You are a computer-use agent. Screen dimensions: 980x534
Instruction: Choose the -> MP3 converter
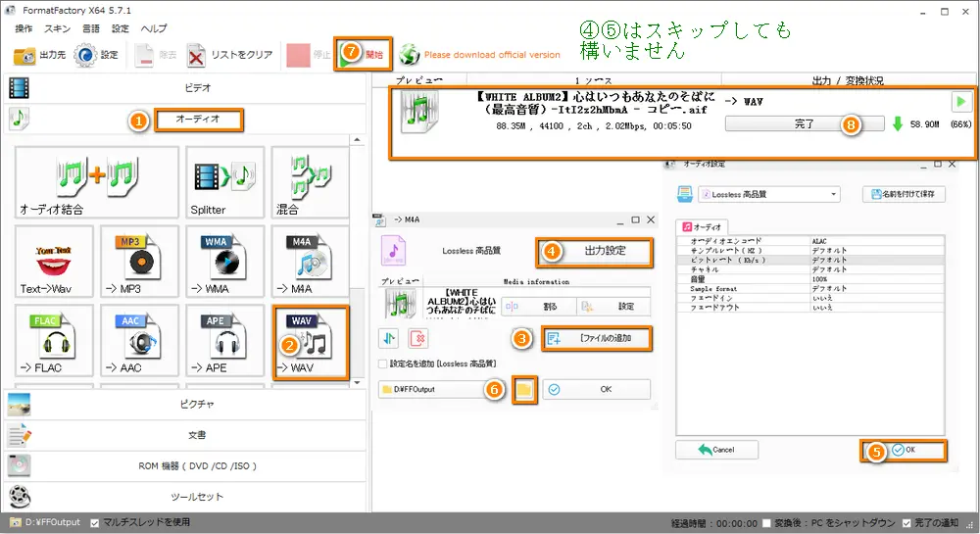pos(139,261)
